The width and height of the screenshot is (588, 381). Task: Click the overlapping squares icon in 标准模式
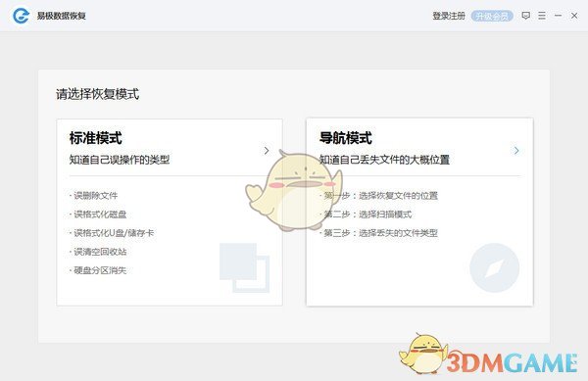pos(244,267)
